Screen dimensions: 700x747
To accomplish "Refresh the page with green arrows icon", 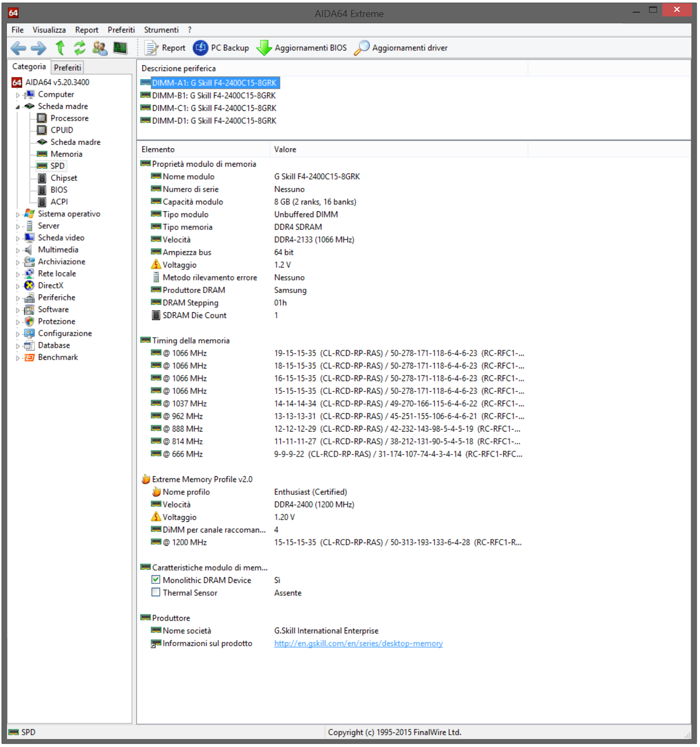I will point(80,48).
